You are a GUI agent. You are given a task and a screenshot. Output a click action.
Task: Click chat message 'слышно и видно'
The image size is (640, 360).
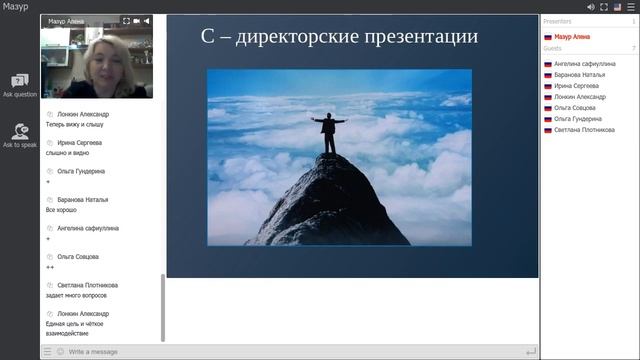67,153
